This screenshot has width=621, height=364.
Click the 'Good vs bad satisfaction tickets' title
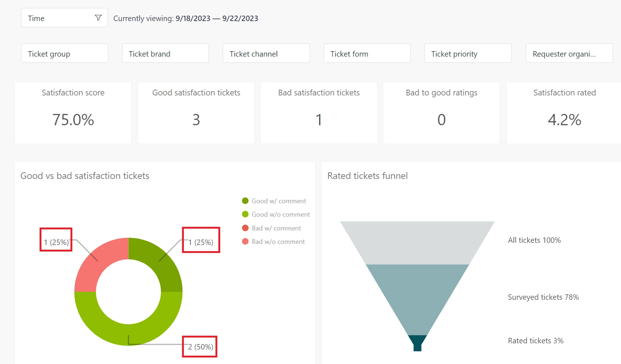[85, 176]
